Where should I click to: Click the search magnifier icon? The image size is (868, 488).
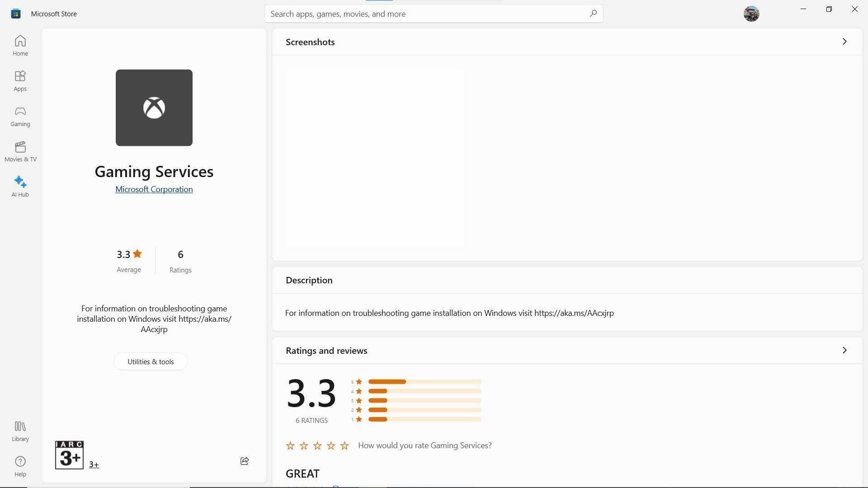[x=593, y=14]
